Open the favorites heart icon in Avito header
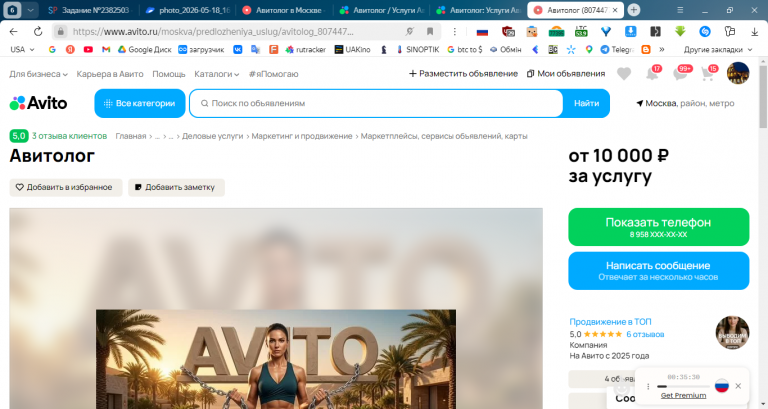Viewport: 768px width, 409px height. (x=624, y=74)
